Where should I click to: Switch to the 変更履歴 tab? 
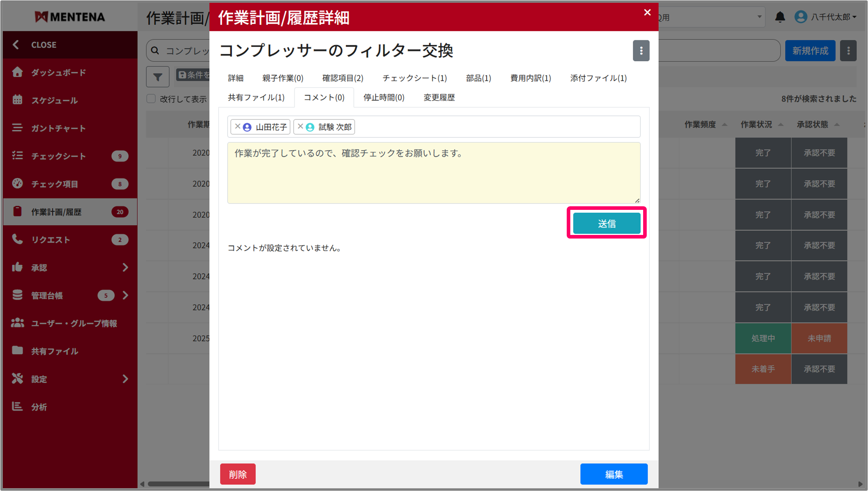pos(439,98)
